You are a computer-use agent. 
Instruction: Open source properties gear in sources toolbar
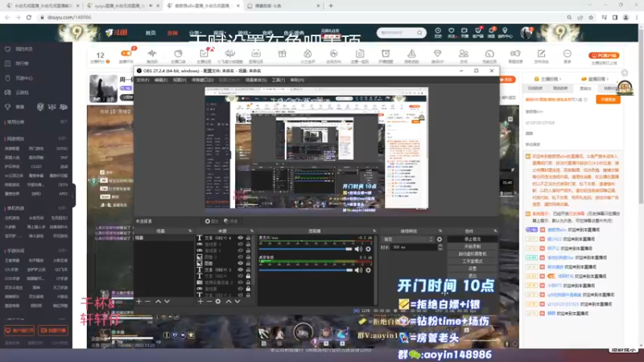click(x=218, y=301)
